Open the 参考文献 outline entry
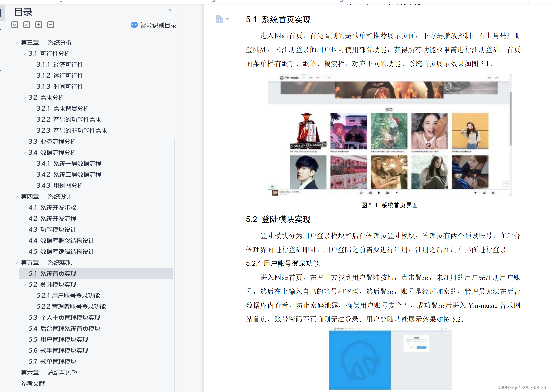 point(33,384)
